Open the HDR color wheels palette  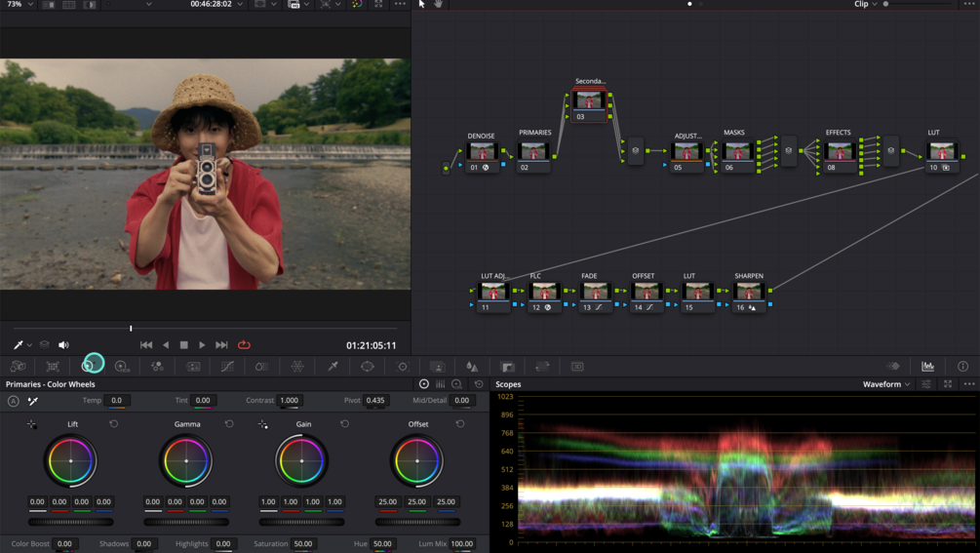(x=123, y=367)
